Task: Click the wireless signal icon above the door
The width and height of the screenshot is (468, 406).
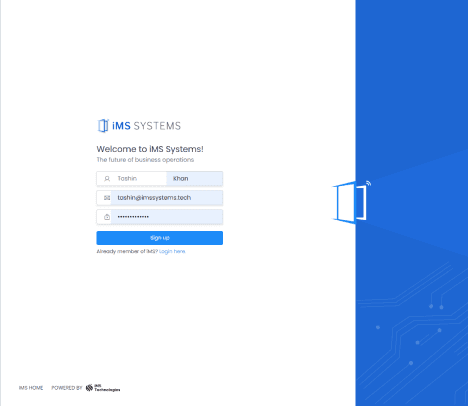Action: 368,183
